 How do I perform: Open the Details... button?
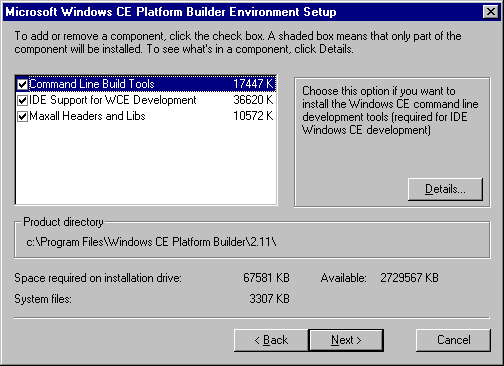click(x=445, y=189)
